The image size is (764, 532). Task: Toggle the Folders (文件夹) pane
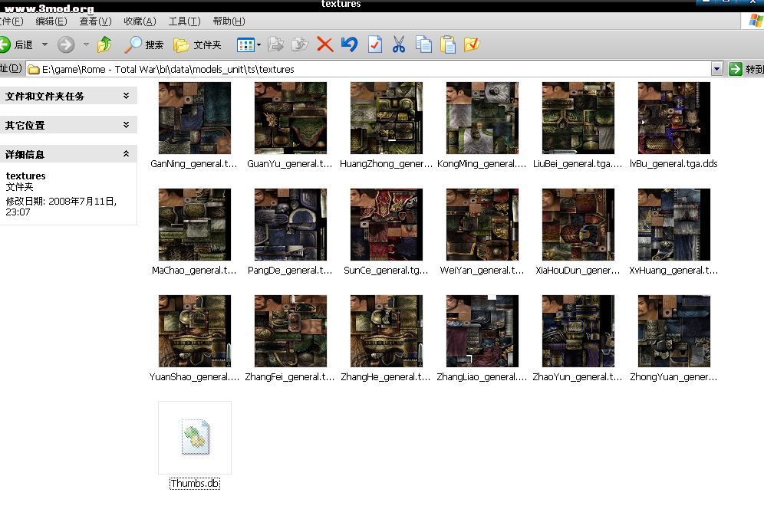point(198,45)
